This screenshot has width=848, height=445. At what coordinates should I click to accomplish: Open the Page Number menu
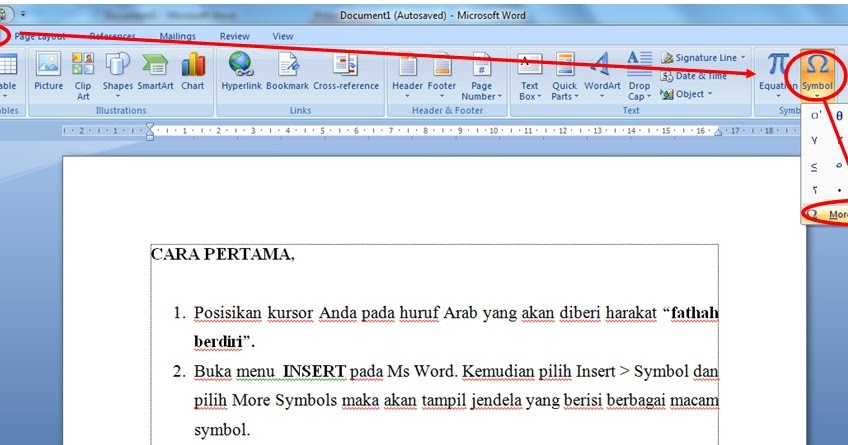click(x=481, y=76)
